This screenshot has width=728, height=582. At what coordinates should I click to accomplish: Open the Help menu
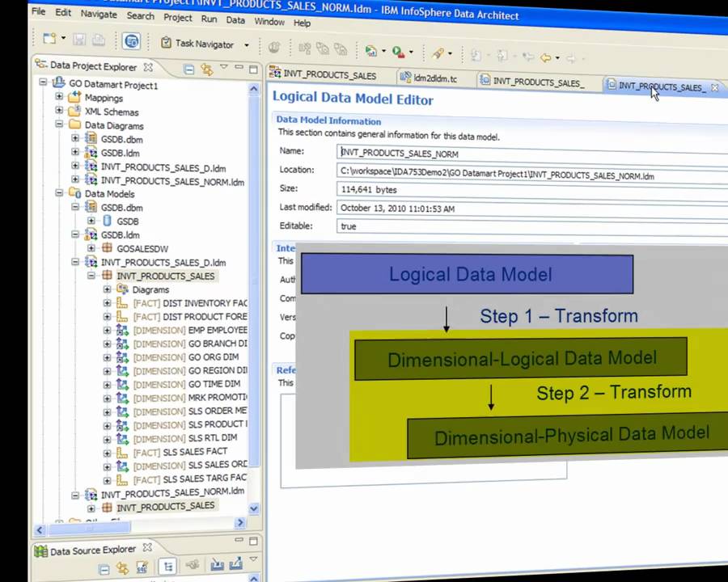302,23
